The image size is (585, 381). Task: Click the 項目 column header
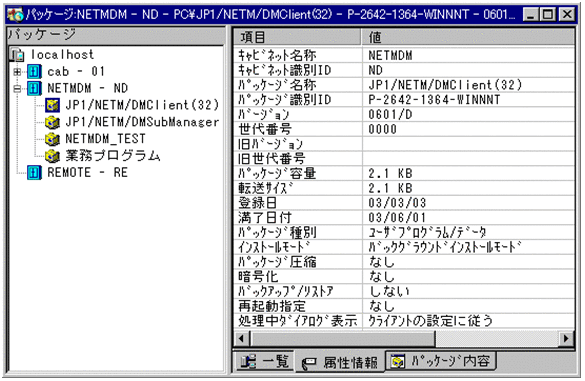[297, 37]
